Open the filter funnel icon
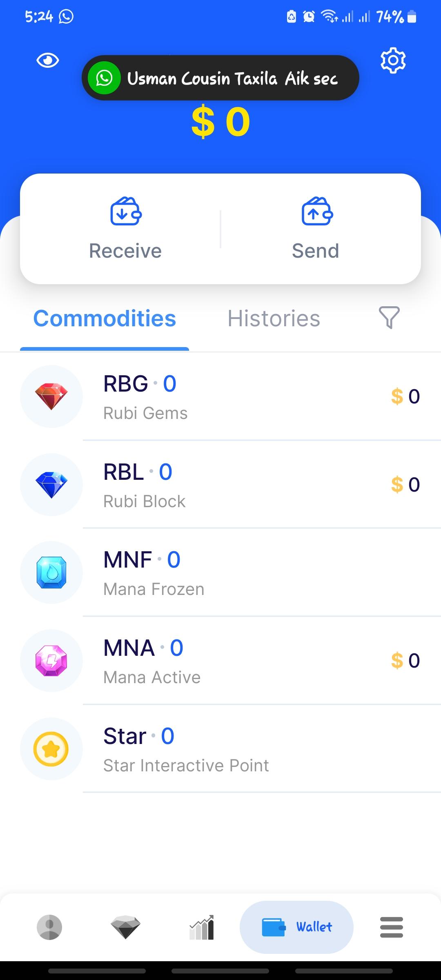 click(x=389, y=317)
